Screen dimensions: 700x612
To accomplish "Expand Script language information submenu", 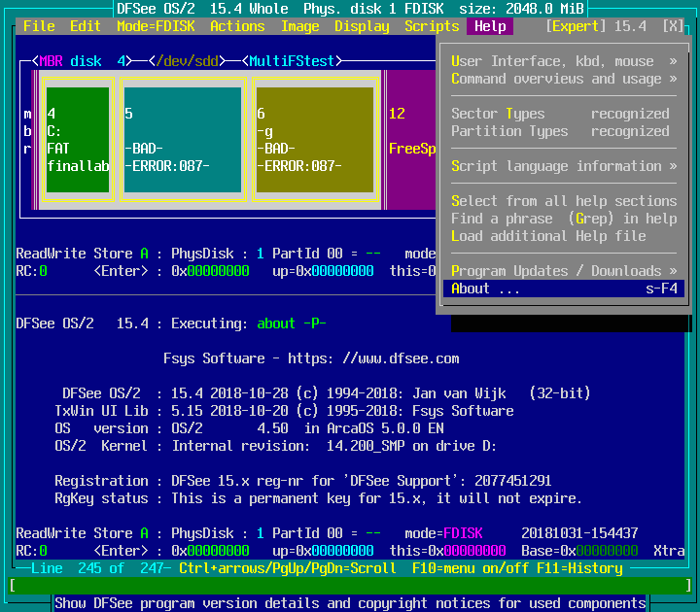I will (564, 166).
